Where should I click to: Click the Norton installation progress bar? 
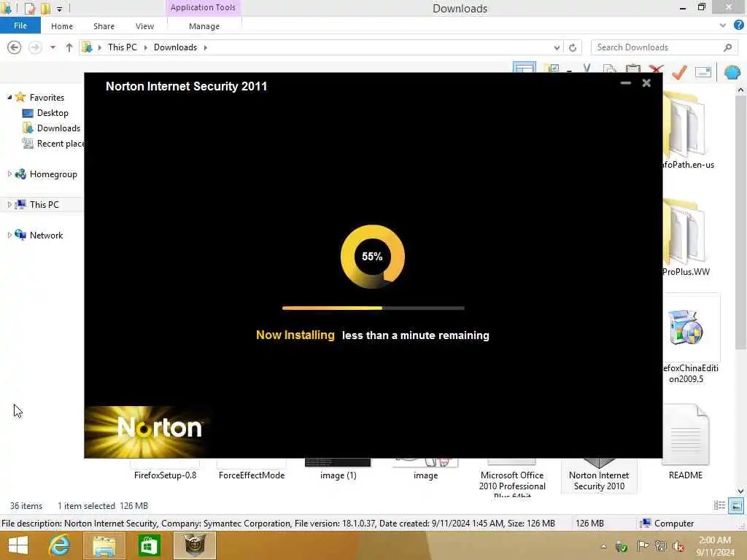(x=373, y=308)
